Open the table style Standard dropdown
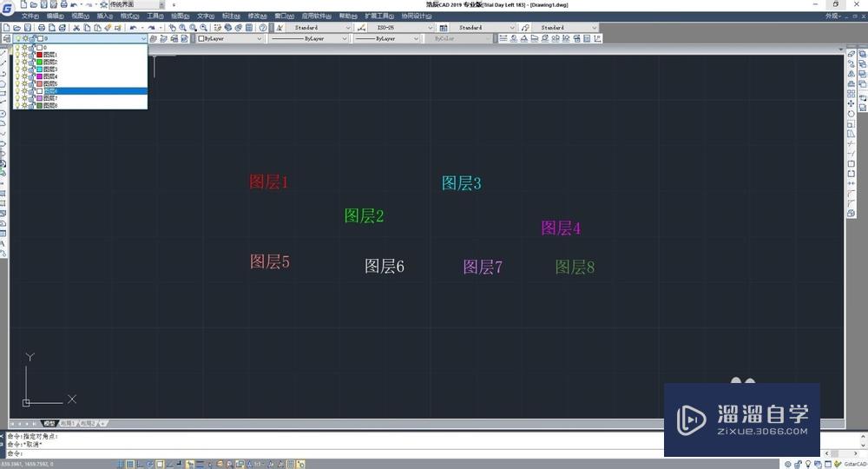Image resolution: width=868 pixels, height=469 pixels. tap(483, 28)
